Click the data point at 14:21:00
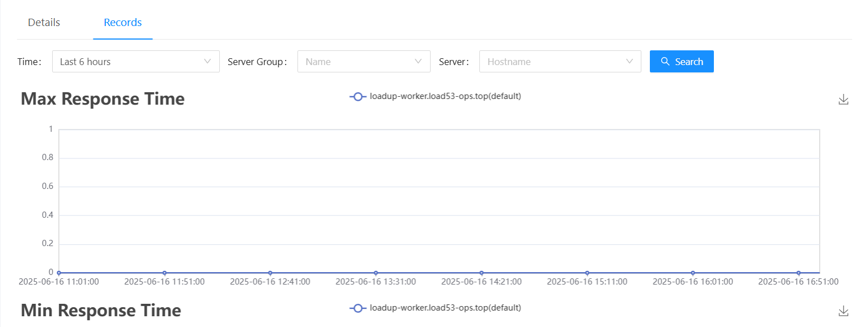Viewport: 868px width, 327px height. pyautogui.click(x=482, y=273)
